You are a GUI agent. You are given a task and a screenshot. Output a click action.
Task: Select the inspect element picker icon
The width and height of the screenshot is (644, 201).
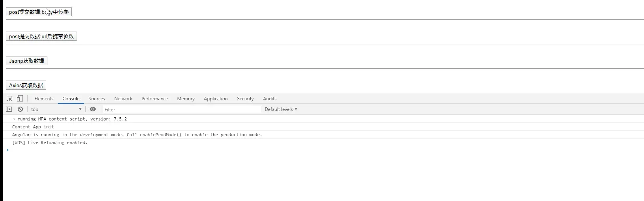pos(9,99)
